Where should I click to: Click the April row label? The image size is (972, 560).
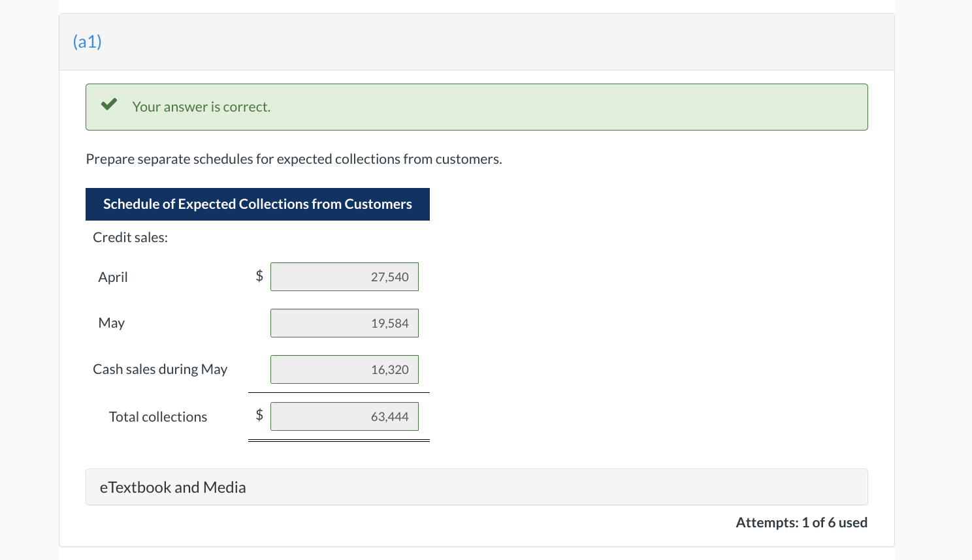(113, 277)
